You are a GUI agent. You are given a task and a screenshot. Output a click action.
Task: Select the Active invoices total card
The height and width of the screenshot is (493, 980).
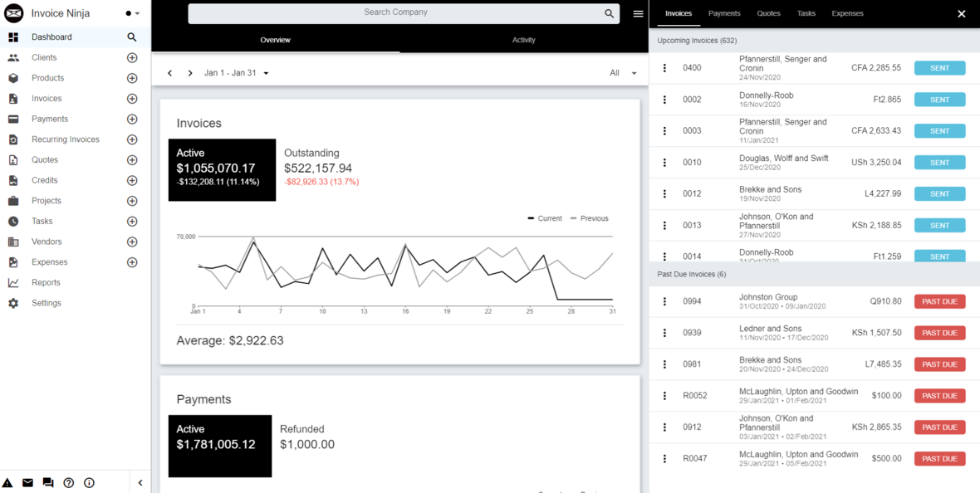pyautogui.click(x=222, y=170)
